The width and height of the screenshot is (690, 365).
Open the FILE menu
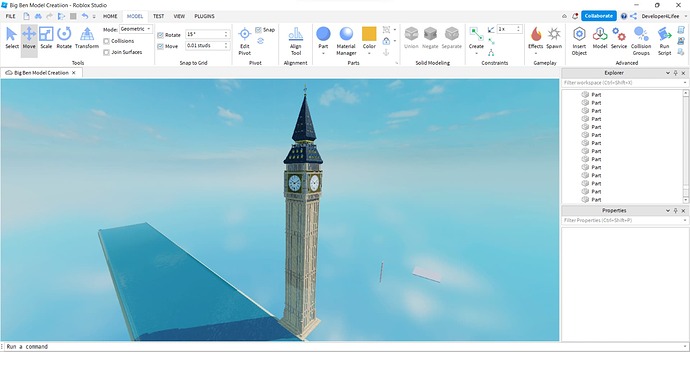[x=11, y=16]
